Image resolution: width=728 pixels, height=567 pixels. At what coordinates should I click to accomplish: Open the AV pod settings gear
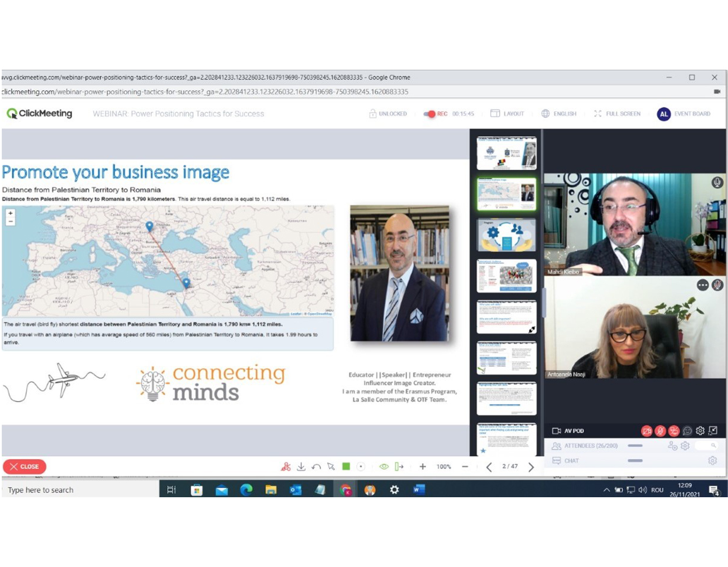[700, 431]
